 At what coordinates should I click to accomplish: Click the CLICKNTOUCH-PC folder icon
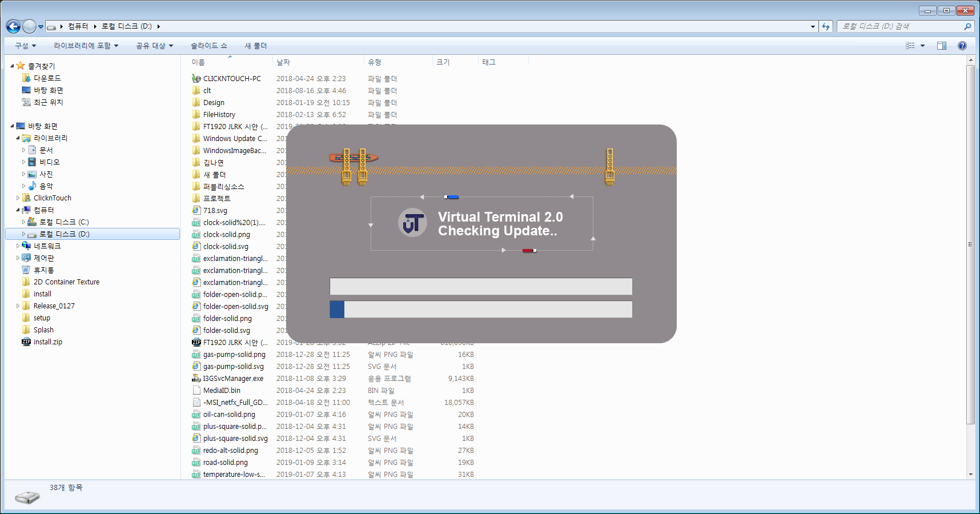(196, 79)
